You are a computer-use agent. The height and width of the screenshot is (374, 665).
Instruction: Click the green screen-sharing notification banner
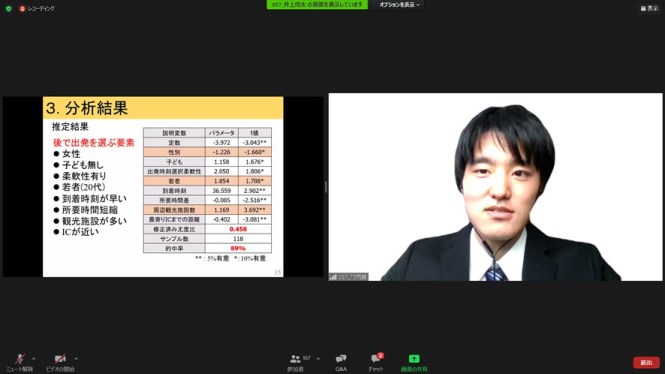click(x=317, y=5)
